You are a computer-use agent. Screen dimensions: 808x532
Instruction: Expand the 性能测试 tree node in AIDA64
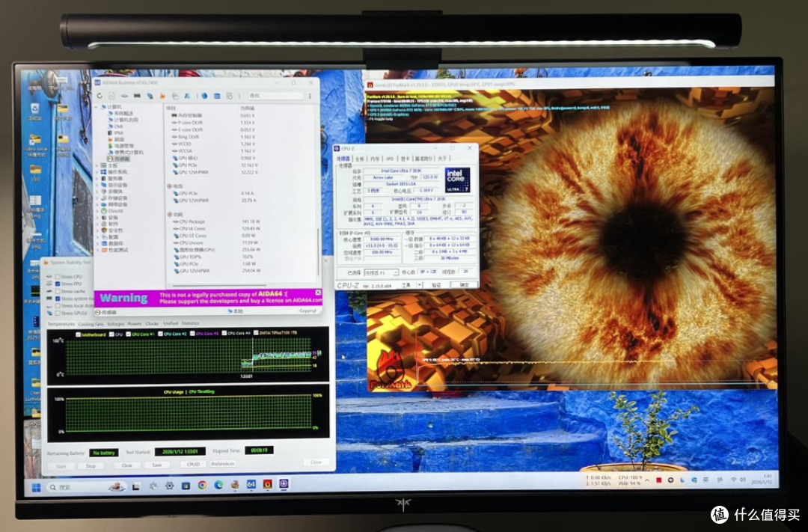point(98,250)
